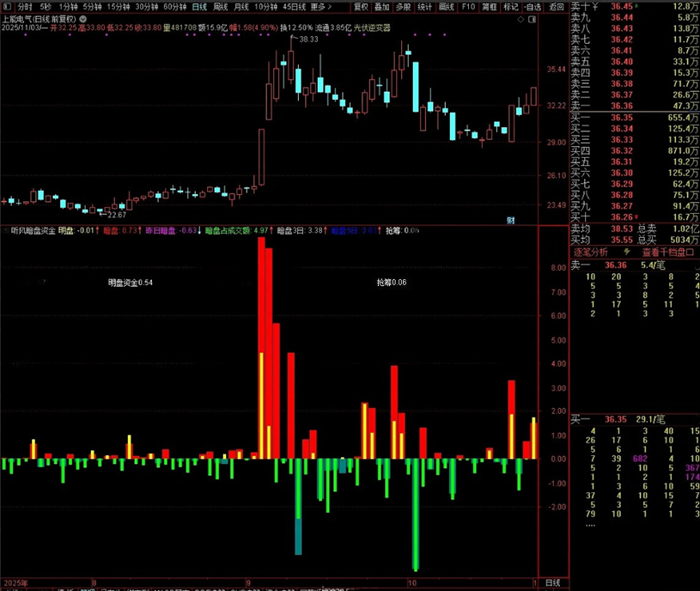This screenshot has width=700, height=591.
Task: Click the 叠加 overlay button
Action: 381,7
